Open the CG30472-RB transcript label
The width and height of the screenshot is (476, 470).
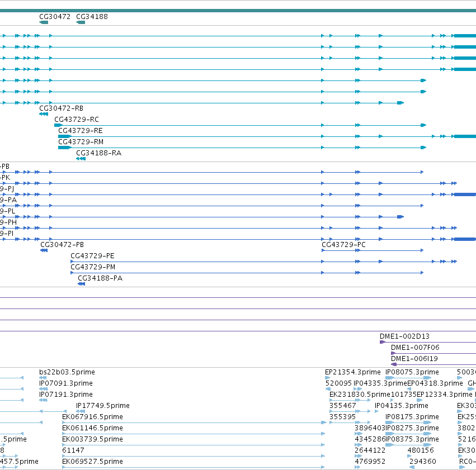point(61,108)
